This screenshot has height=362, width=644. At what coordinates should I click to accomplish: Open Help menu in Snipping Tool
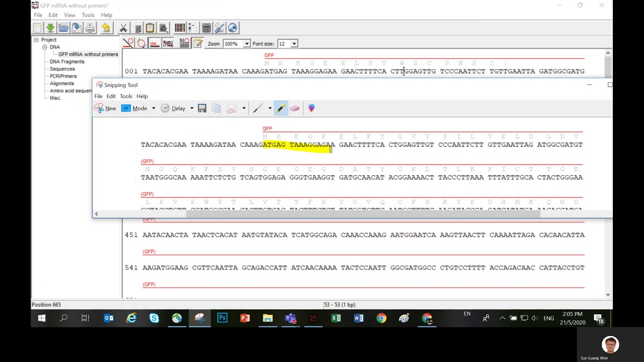(x=142, y=96)
